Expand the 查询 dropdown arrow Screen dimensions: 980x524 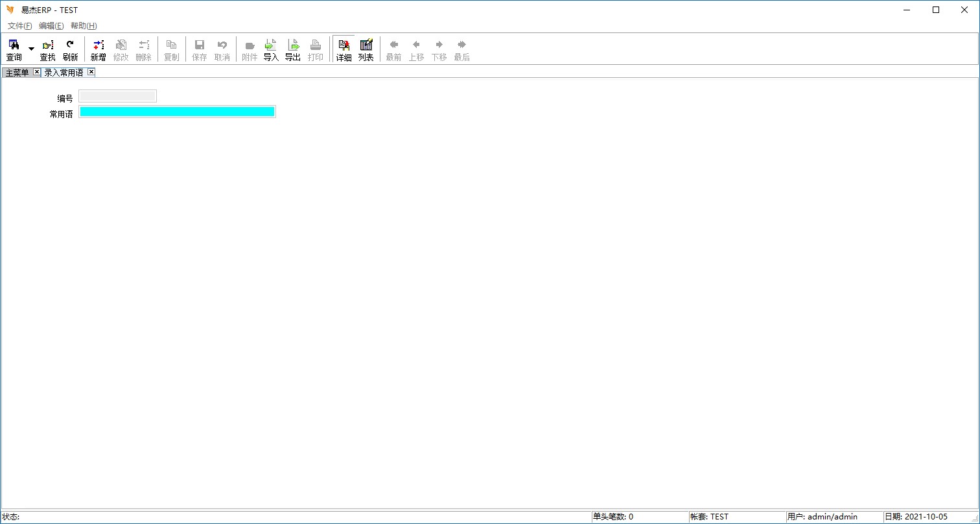tap(31, 49)
